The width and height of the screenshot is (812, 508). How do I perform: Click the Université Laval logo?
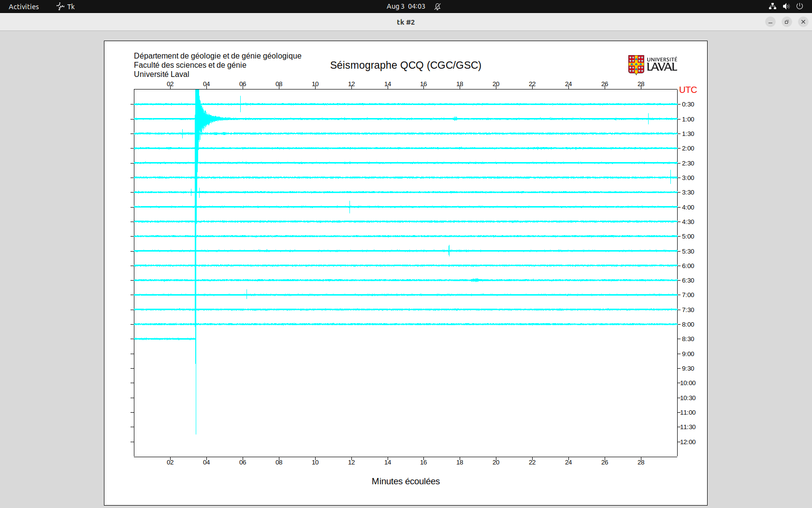pos(652,65)
